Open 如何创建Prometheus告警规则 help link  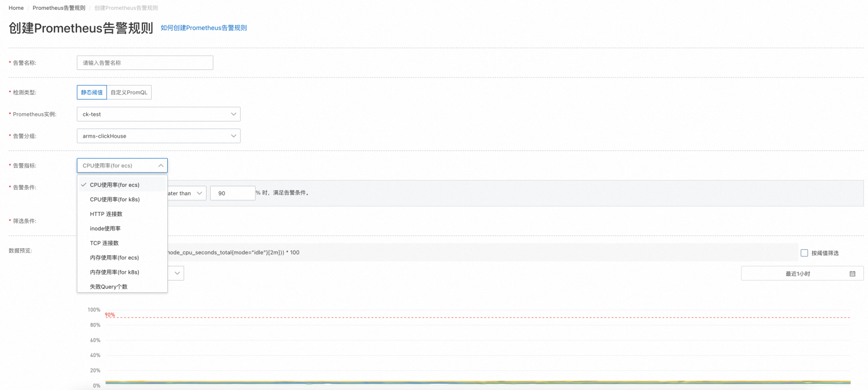[x=204, y=28]
